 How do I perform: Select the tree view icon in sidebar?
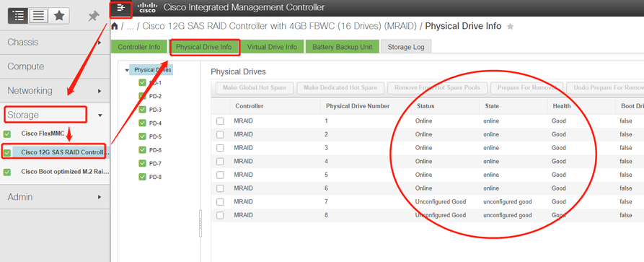click(18, 16)
